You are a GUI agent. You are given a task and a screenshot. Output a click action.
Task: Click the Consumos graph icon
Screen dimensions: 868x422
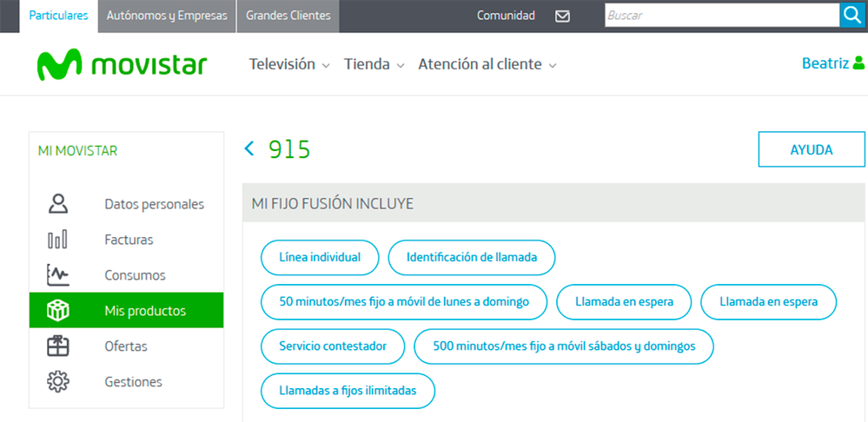pyautogui.click(x=58, y=275)
